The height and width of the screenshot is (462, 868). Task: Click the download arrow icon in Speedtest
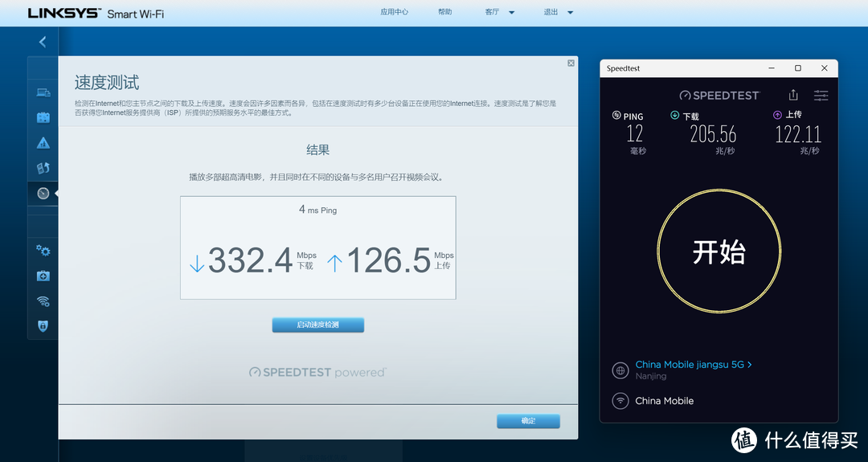tap(675, 115)
